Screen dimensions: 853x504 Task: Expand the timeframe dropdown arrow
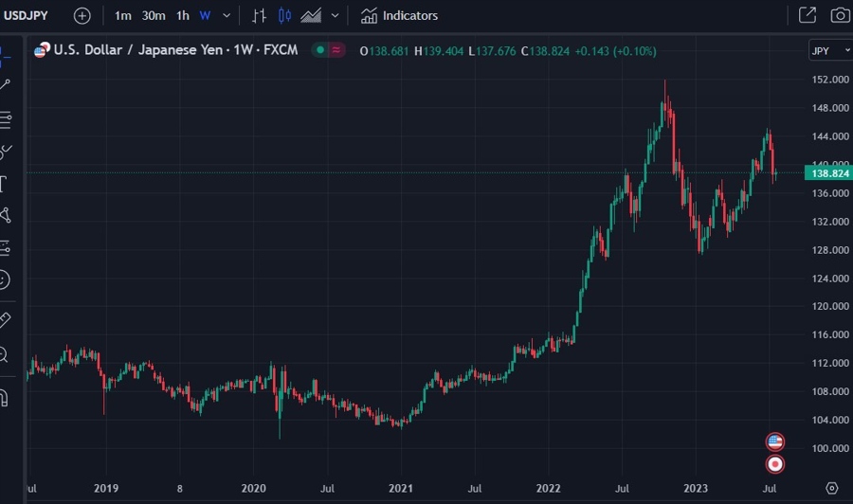pyautogui.click(x=227, y=16)
